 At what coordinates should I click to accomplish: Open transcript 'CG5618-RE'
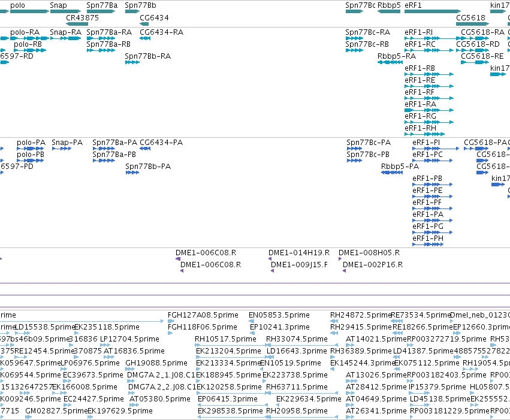click(x=482, y=56)
